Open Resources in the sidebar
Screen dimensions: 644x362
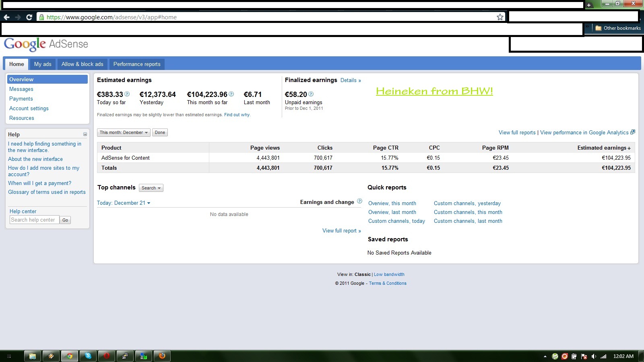22,118
